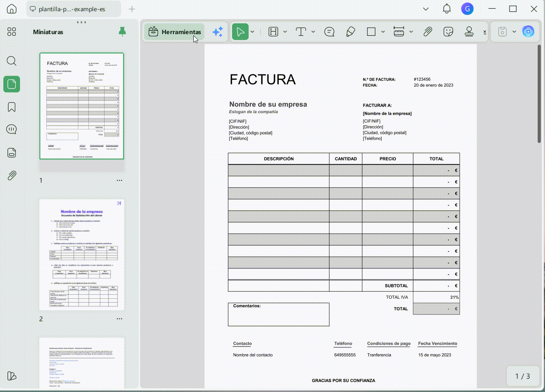Image resolution: width=545 pixels, height=392 pixels.
Task: Open the four-squares panel sidebar icon
Action: tap(12, 32)
